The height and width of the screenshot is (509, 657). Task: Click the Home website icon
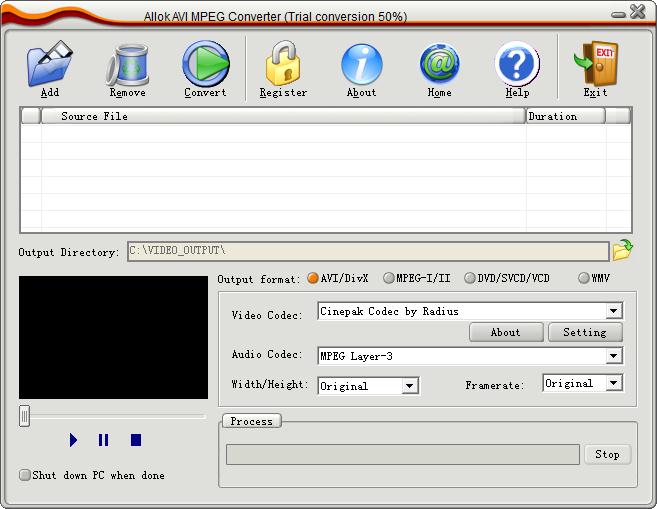[439, 64]
